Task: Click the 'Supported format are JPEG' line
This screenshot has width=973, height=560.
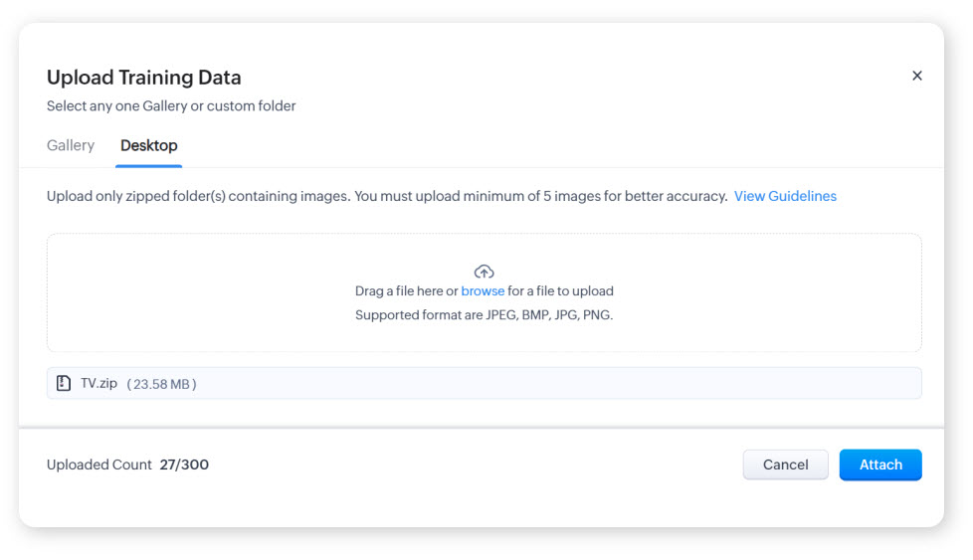Action: point(485,315)
